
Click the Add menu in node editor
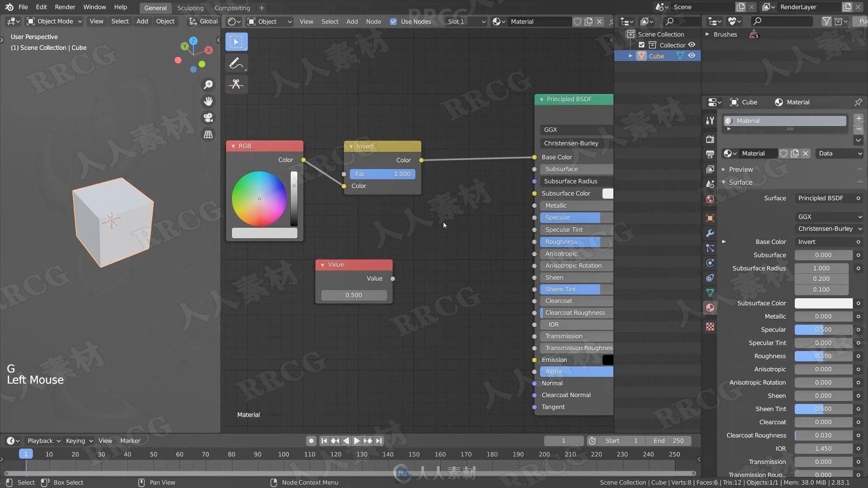(x=352, y=21)
